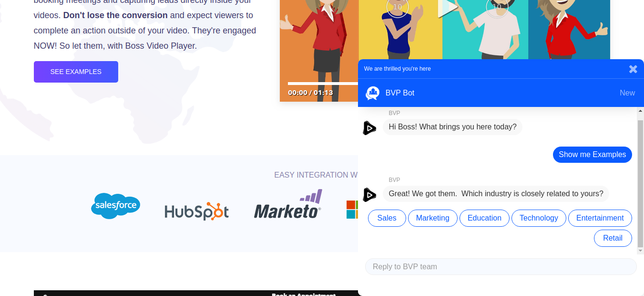The width and height of the screenshot is (644, 296).
Task: Click the Marketo logo
Action: (x=288, y=204)
